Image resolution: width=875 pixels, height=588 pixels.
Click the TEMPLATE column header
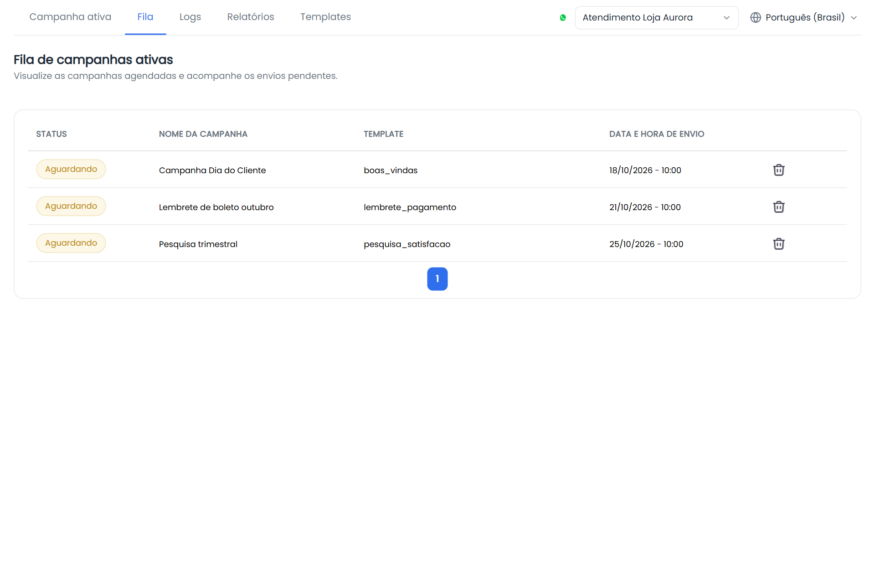pos(383,134)
